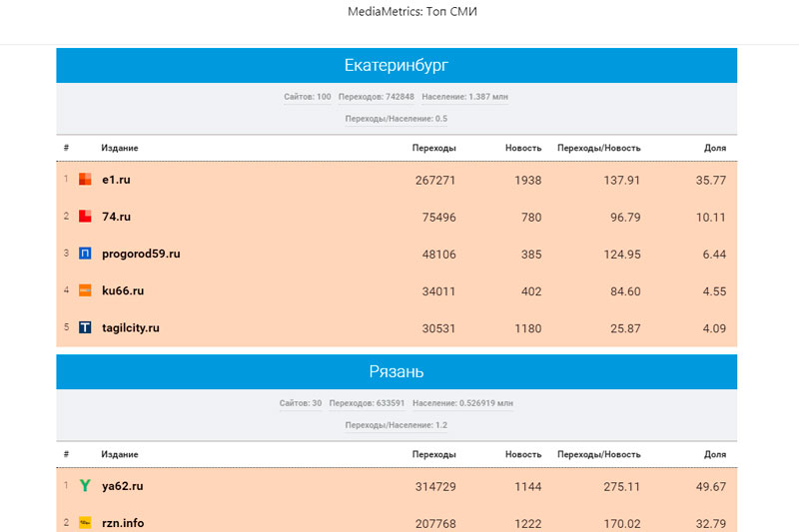Click Екатеринбург's Доля column header
Image resolution: width=799 pixels, height=532 pixels.
[714, 148]
